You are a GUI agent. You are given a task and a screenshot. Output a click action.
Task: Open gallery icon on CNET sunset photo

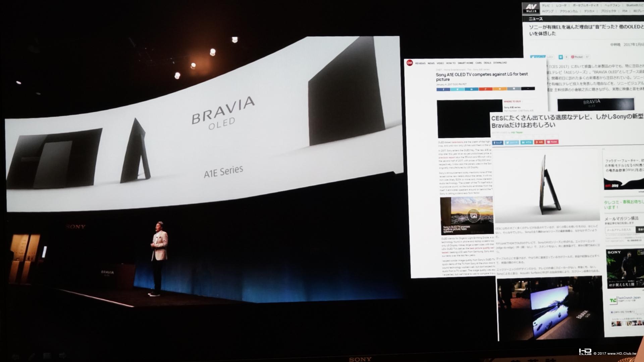click(473, 216)
